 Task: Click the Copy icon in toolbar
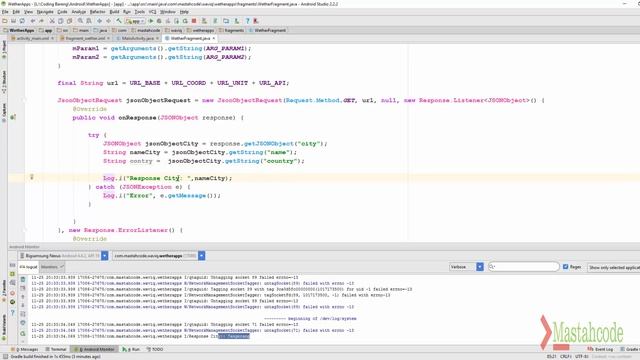(61, 21)
